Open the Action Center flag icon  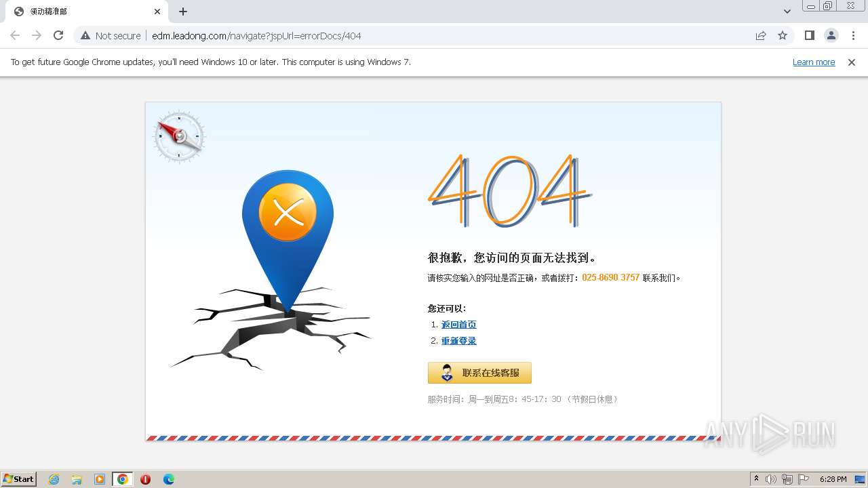(x=804, y=479)
